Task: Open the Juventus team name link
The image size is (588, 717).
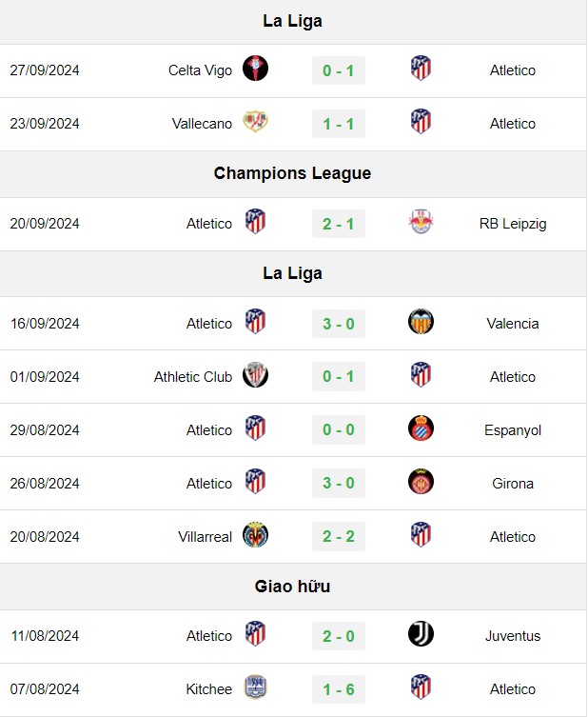Action: 513,636
